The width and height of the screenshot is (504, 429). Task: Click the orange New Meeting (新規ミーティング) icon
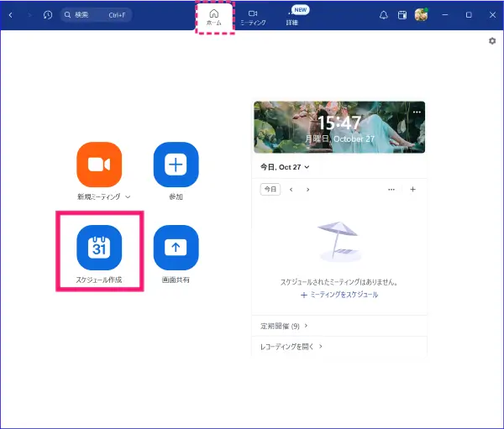pos(99,165)
